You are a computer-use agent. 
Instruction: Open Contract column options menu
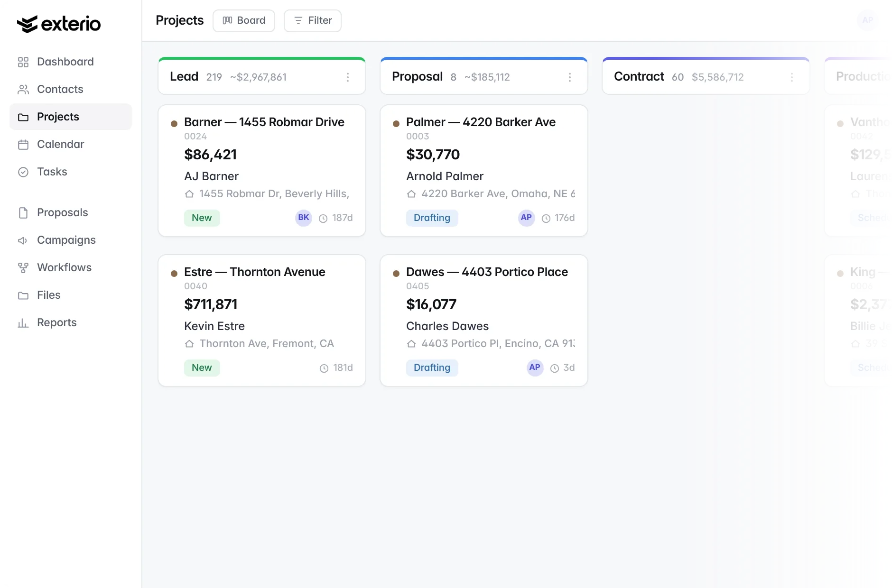point(792,77)
